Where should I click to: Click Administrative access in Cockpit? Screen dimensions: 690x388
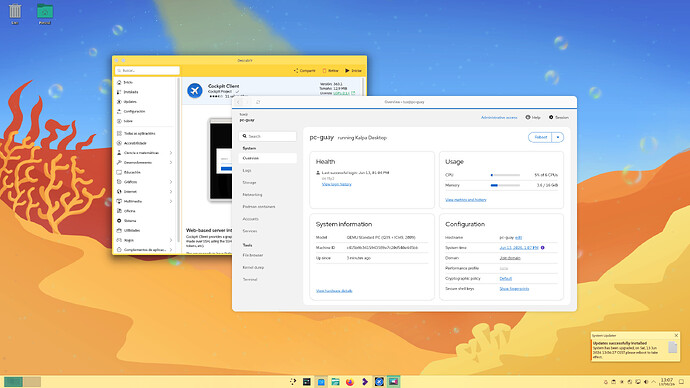[x=499, y=117]
